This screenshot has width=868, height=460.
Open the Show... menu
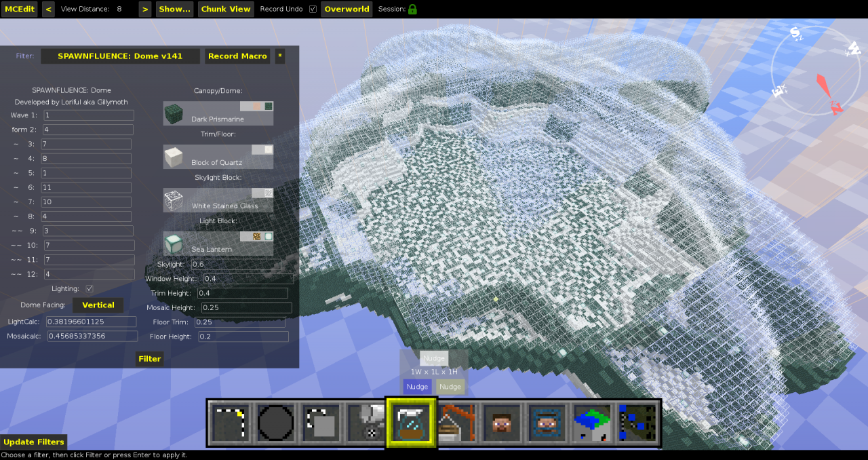point(174,9)
